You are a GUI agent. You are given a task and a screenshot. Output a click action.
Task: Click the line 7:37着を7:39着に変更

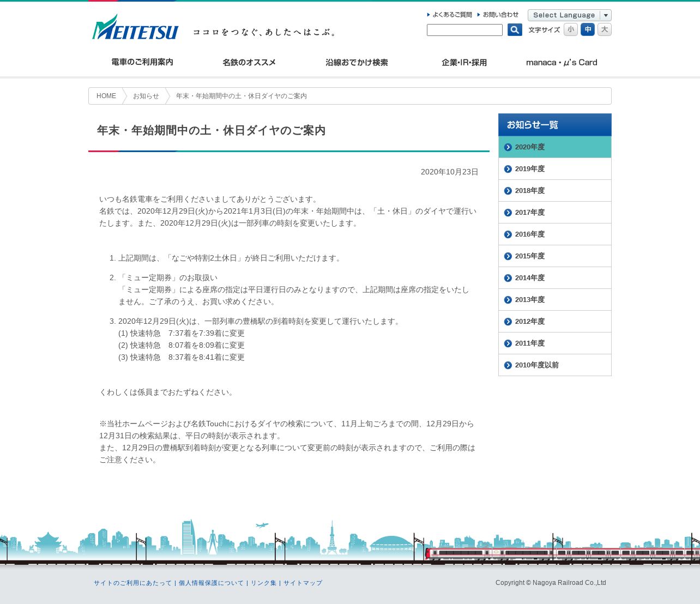pyautogui.click(x=207, y=333)
